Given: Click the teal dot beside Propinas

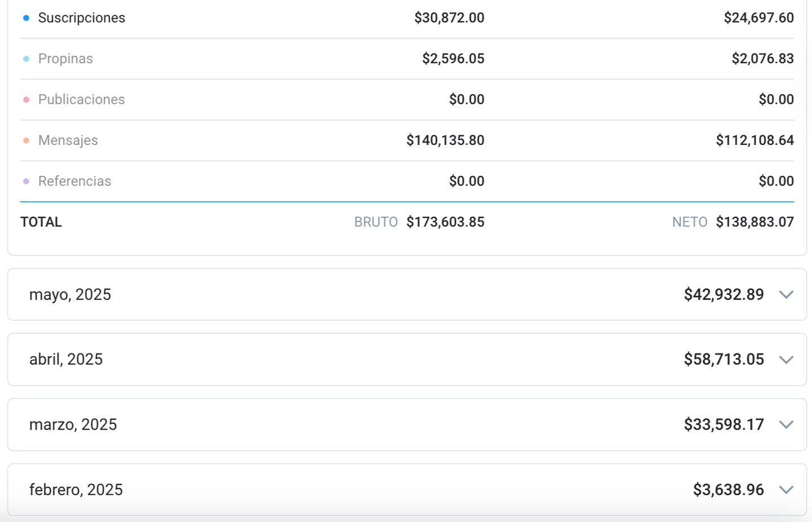Looking at the screenshot, I should [x=26, y=59].
